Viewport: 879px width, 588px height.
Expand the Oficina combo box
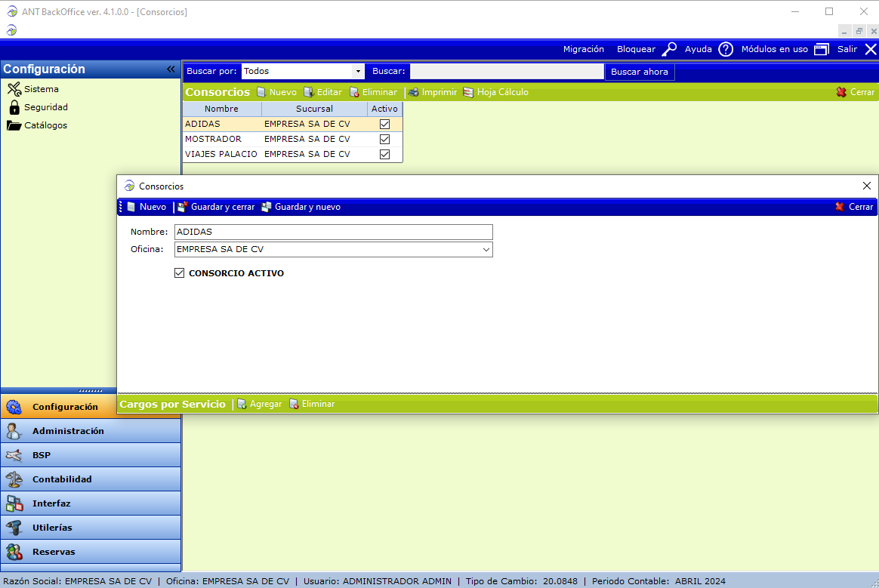point(486,249)
